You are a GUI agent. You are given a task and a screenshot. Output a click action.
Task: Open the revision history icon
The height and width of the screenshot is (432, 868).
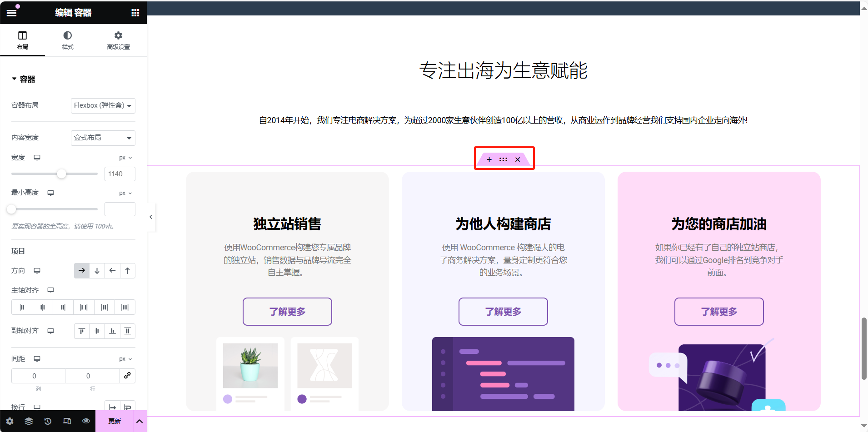pyautogui.click(x=48, y=421)
